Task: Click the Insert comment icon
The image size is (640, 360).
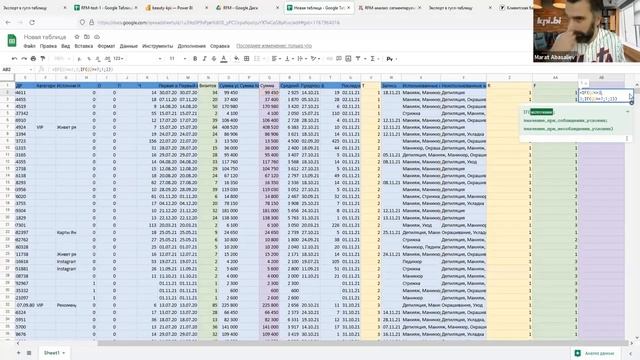Action: [339, 59]
